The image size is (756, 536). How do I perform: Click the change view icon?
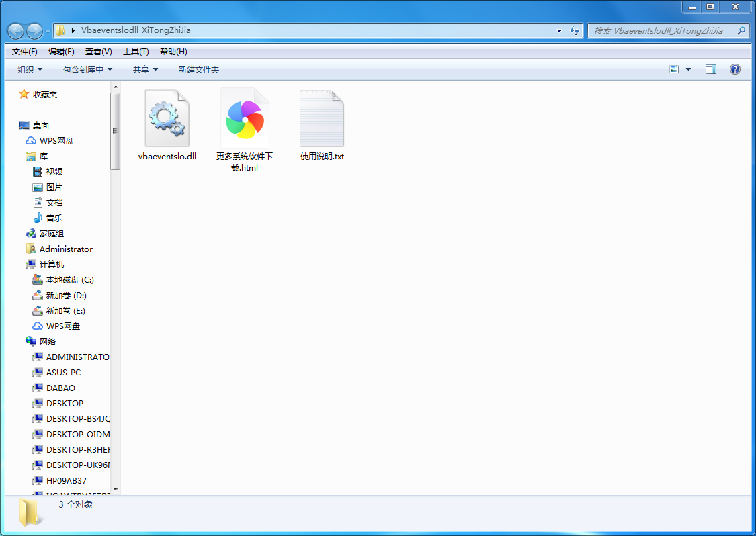(x=674, y=69)
